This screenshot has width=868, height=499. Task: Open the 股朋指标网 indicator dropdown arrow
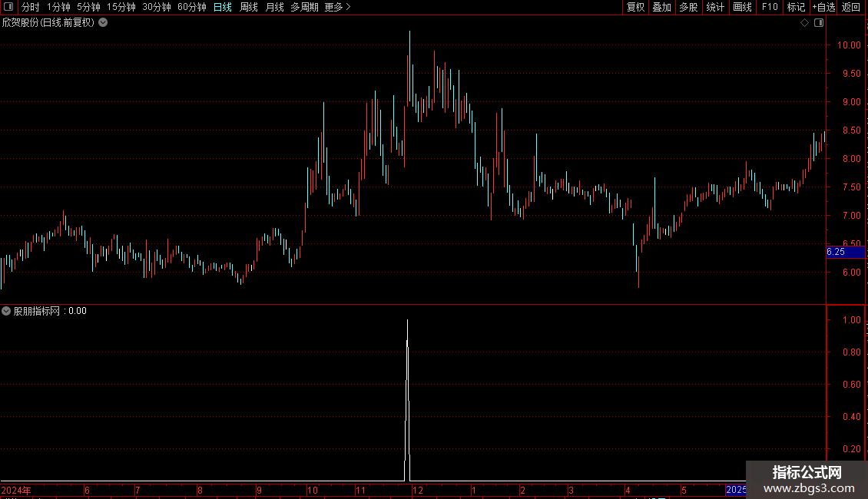click(x=6, y=311)
